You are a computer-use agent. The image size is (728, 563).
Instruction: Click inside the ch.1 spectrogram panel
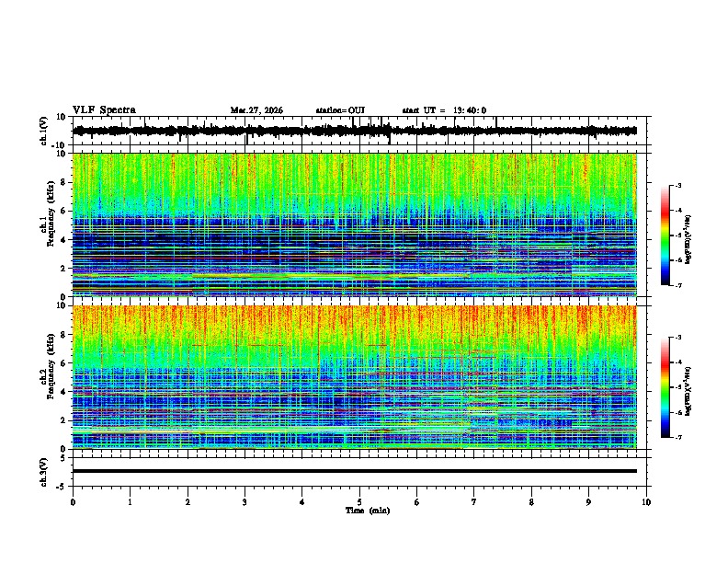[355, 224]
